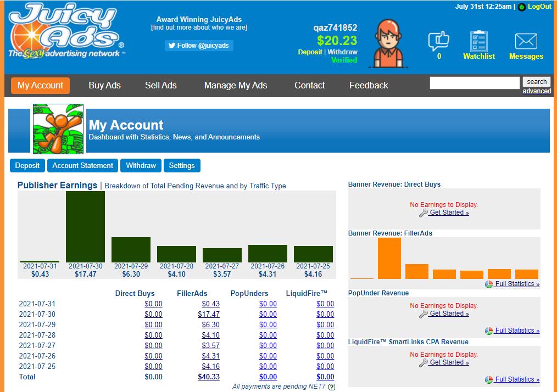The width and height of the screenshot is (557, 392).
Task: Open the thumbs-up feedback icon
Action: coord(439,41)
